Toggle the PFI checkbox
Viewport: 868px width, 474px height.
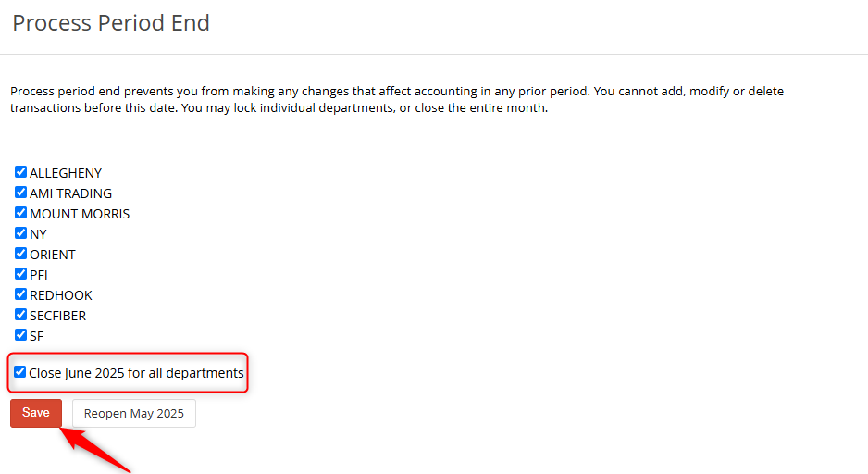click(x=20, y=274)
